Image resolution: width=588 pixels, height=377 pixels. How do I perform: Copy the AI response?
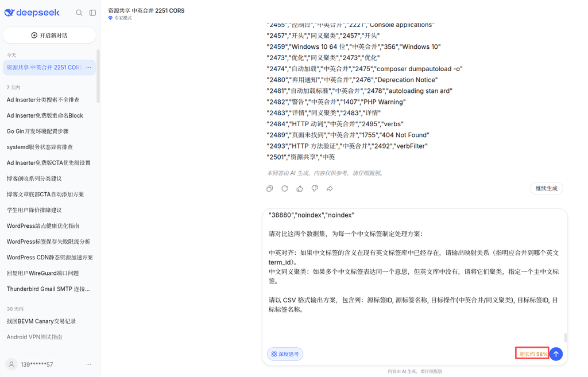270,188
